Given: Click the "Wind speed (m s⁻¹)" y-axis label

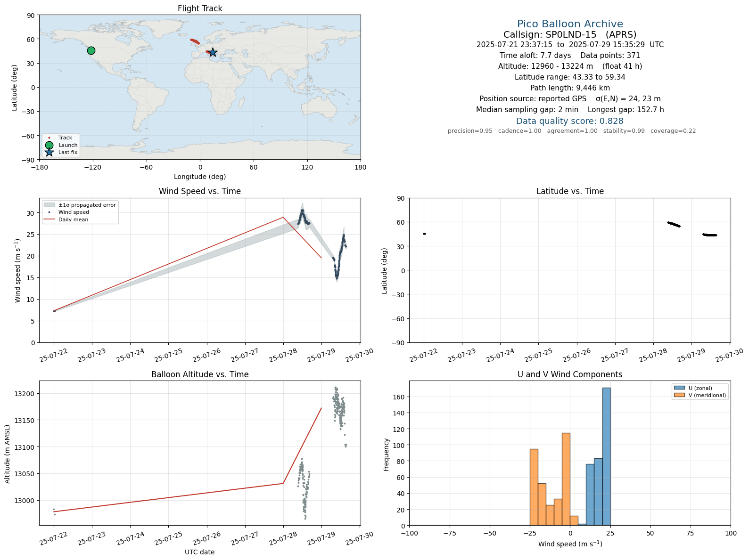Looking at the screenshot, I should coord(17,270).
